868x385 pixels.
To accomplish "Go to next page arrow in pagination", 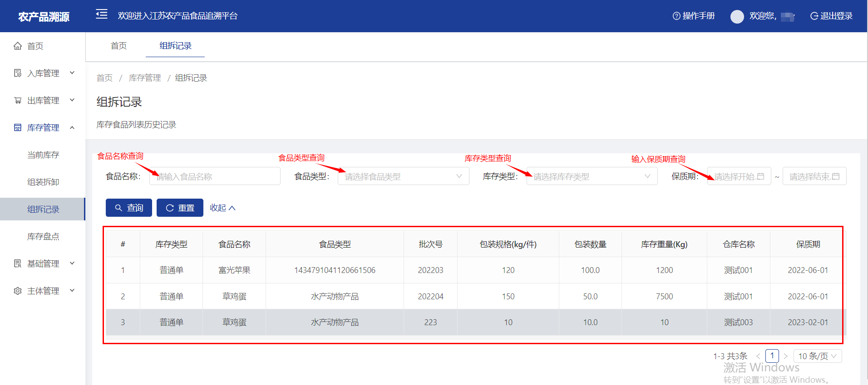I will pos(785,356).
